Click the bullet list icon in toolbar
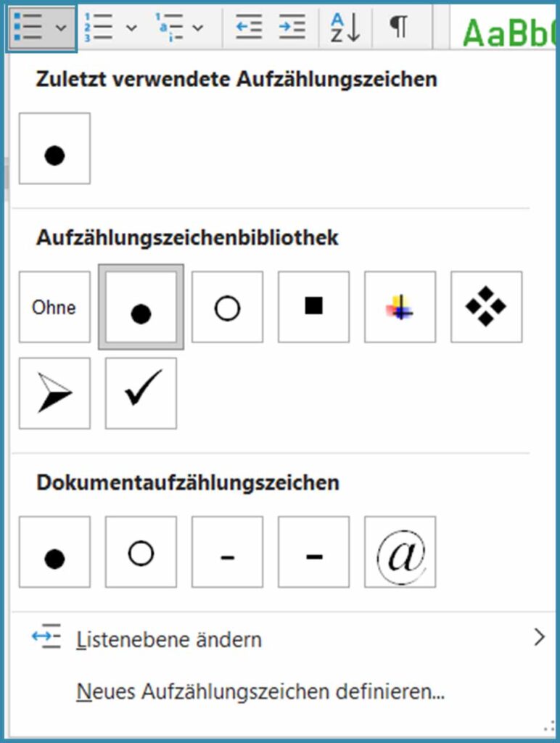 (29, 27)
